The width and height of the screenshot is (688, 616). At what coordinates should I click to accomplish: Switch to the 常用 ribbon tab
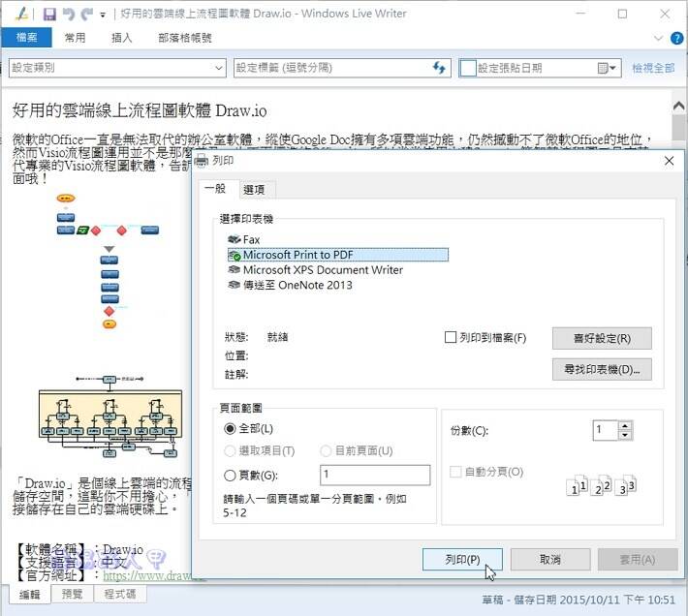(x=75, y=38)
